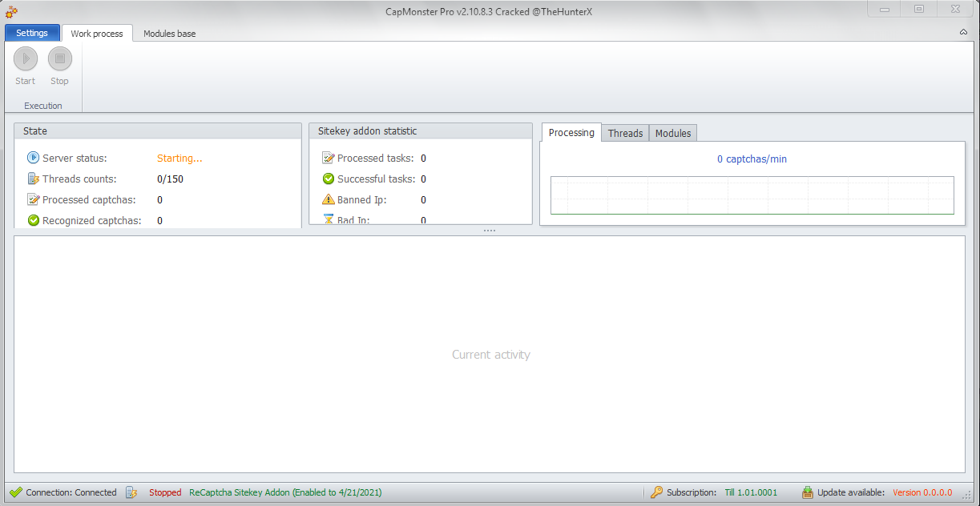Click 'Till 1.01.0001' subscription text

click(x=751, y=492)
